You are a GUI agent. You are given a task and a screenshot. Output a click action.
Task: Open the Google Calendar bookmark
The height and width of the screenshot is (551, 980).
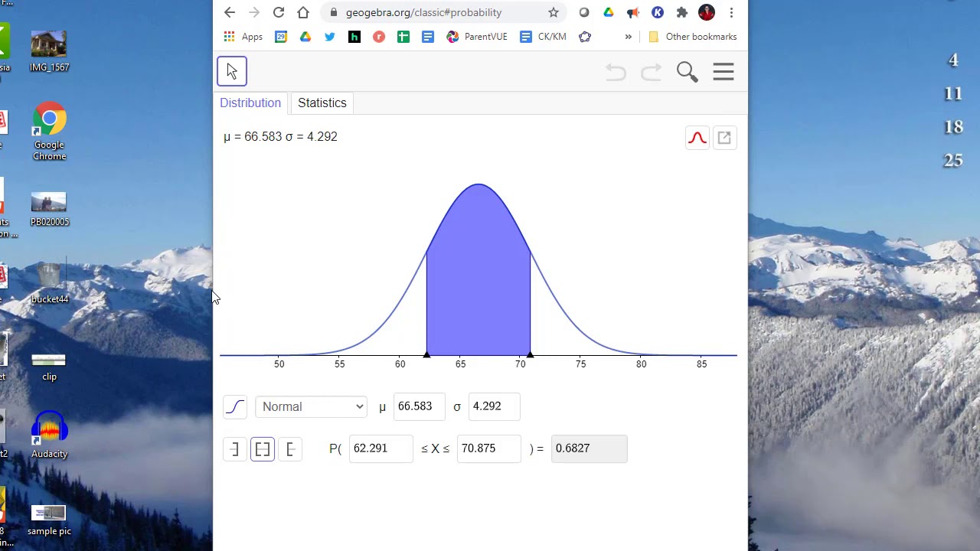click(x=281, y=37)
